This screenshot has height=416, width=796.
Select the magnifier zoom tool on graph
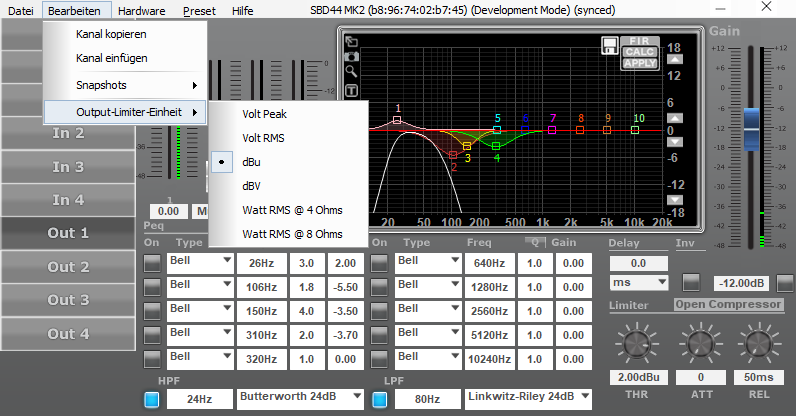click(x=351, y=72)
